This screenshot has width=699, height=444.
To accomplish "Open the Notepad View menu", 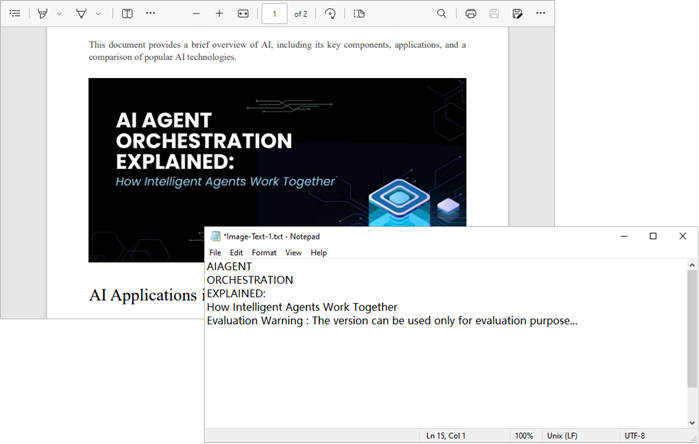I will [x=293, y=252].
